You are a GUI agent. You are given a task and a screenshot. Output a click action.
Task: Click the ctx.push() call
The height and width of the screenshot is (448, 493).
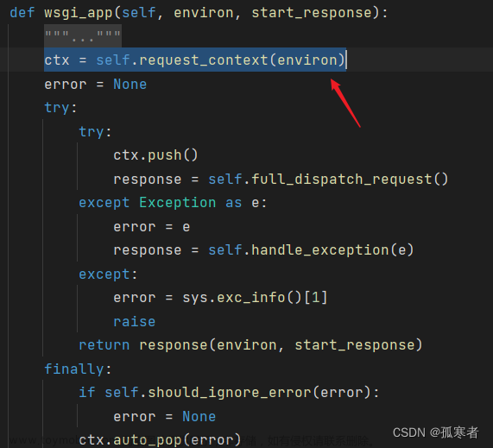click(155, 155)
